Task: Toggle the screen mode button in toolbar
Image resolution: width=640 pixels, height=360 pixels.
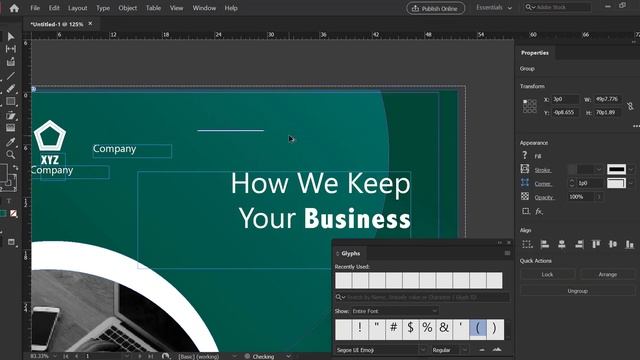Action: (11, 242)
